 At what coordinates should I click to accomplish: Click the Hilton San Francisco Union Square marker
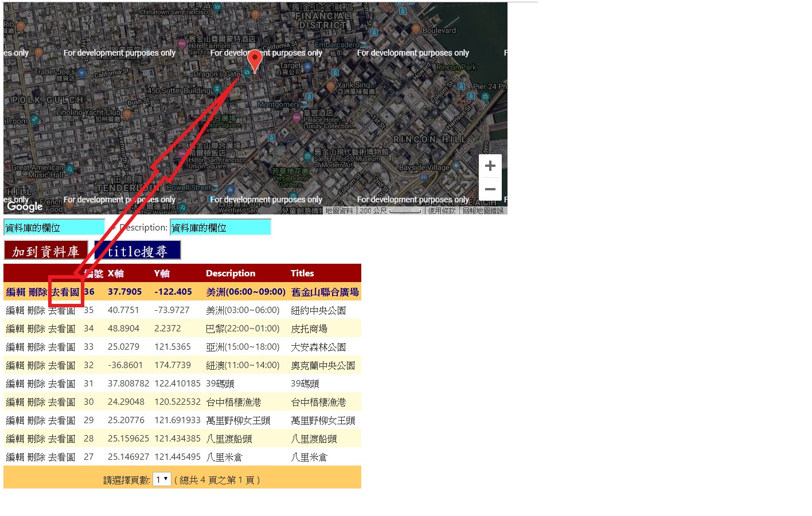182,154
